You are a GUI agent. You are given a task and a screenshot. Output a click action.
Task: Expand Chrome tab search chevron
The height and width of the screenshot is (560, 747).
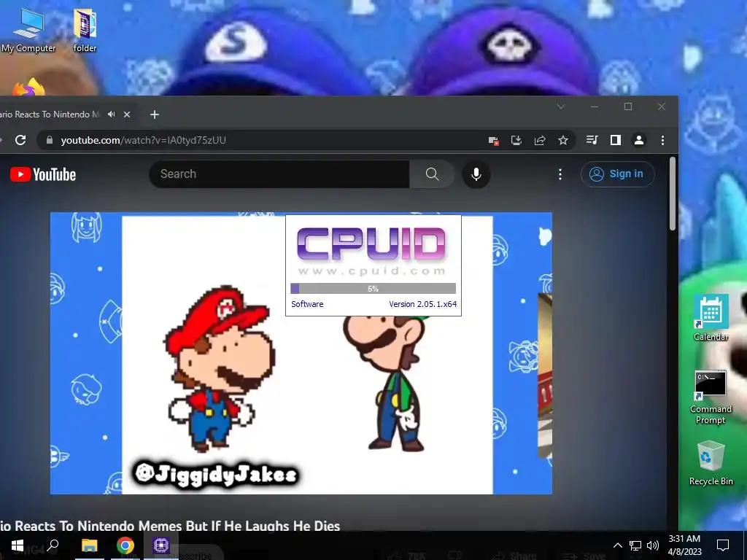point(561,106)
